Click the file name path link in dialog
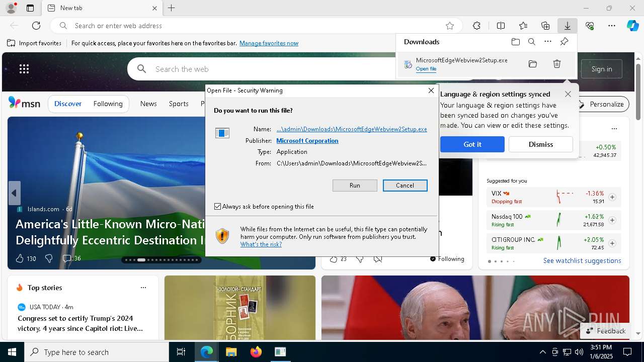Image resolution: width=644 pixels, height=362 pixels. tap(352, 129)
